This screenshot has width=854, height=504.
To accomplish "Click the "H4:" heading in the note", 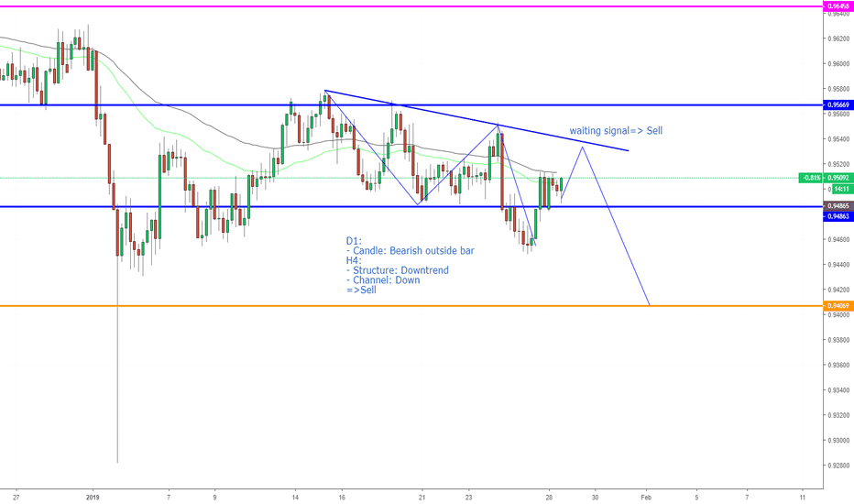I will point(354,260).
